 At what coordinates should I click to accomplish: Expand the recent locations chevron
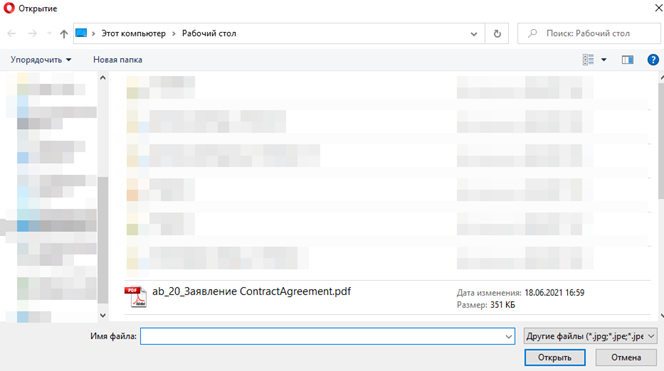49,33
